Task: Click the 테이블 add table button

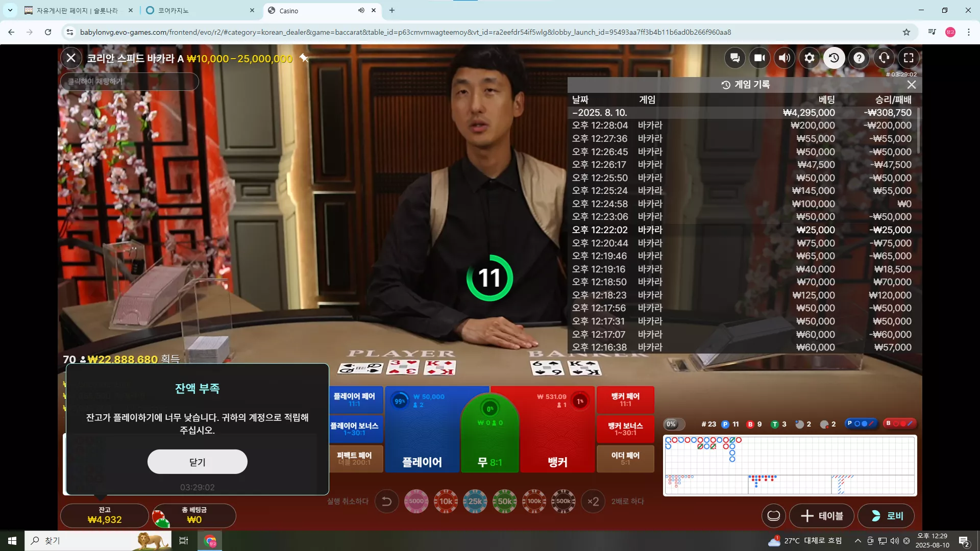Action: coord(822,516)
